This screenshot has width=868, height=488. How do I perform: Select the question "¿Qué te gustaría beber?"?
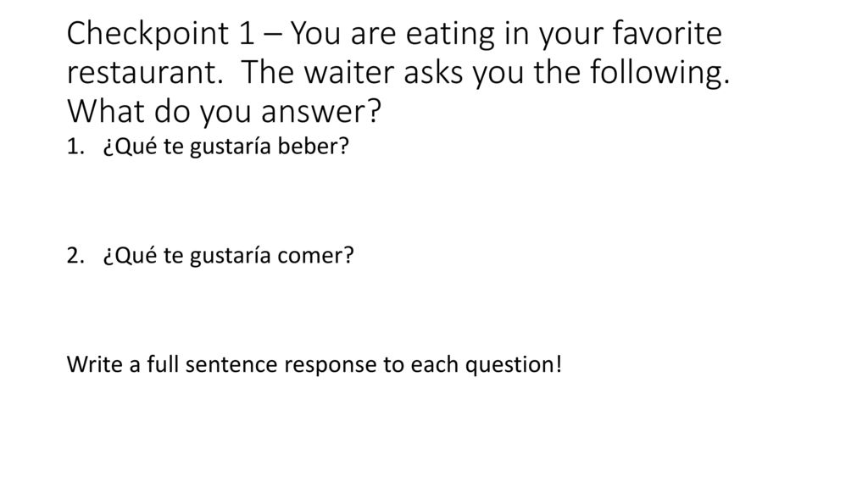tap(225, 146)
